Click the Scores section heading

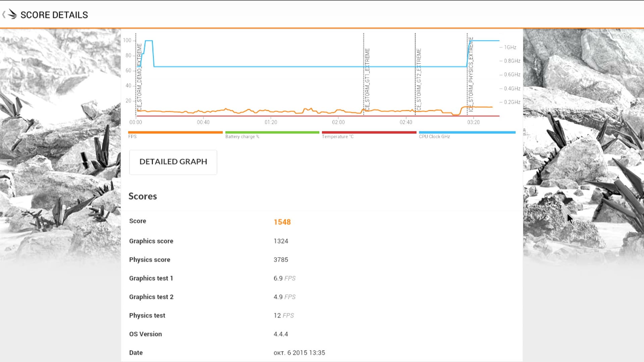[x=143, y=196]
